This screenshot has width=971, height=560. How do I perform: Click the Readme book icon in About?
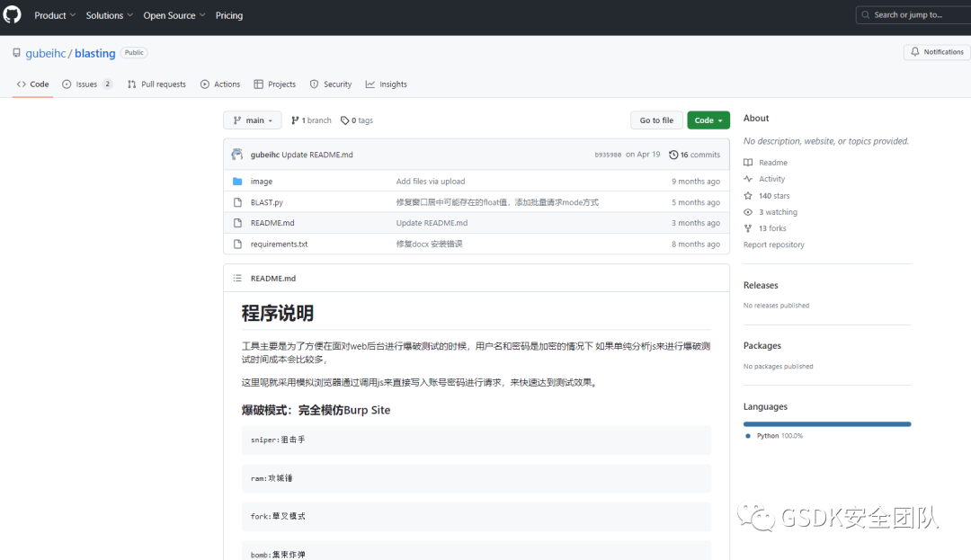click(x=748, y=163)
